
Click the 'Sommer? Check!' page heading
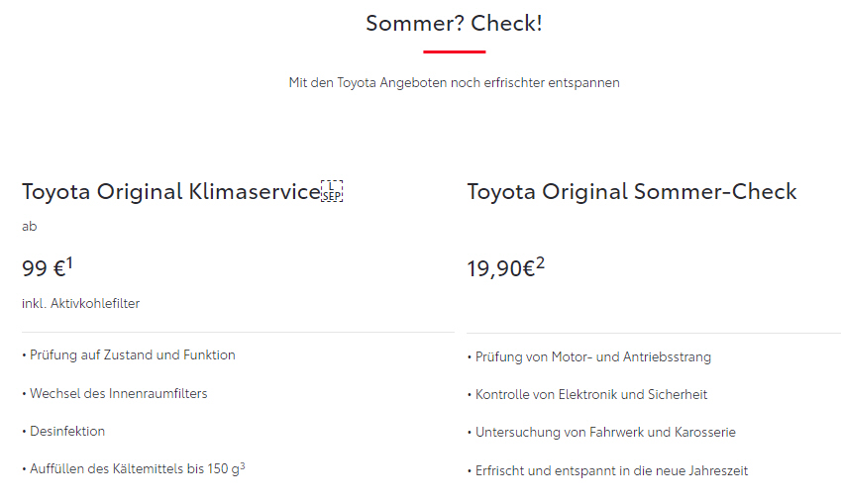pos(454,23)
